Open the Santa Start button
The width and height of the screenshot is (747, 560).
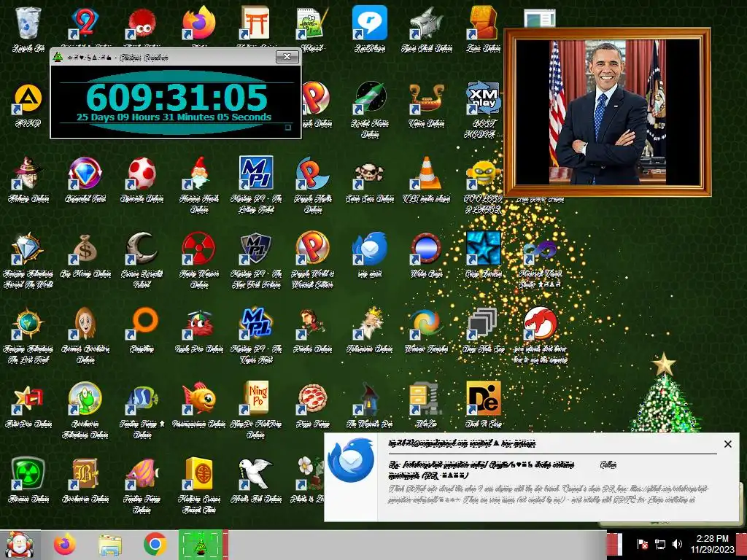tap(20, 545)
